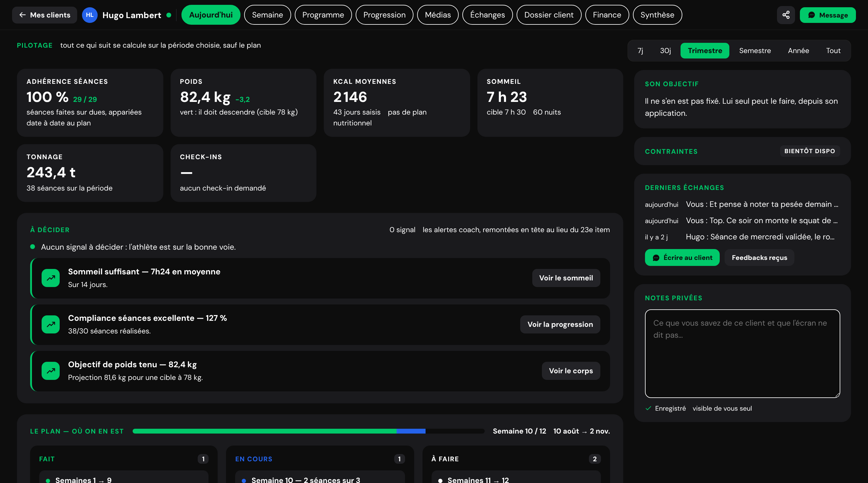Click the Adhérence séances card
Screen dimensions: 868x483
[90, 103]
